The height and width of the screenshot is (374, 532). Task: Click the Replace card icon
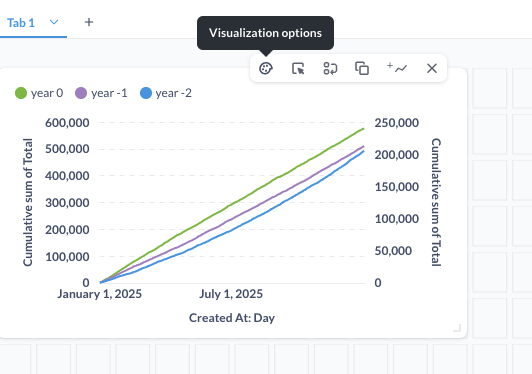(330, 68)
